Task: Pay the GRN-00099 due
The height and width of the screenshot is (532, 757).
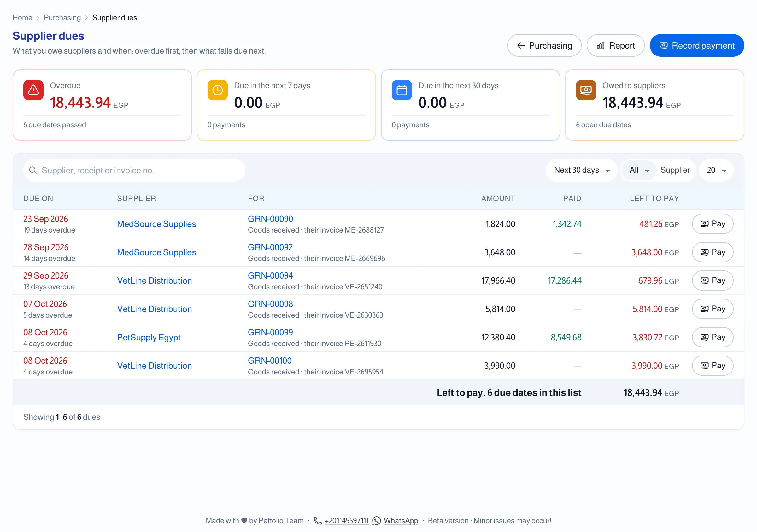Action: pos(713,337)
